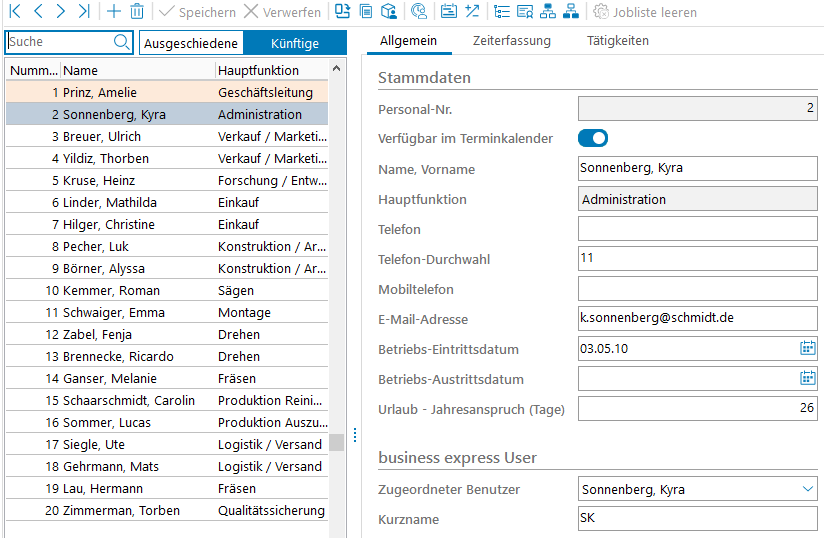Toggle the Ausgeschiedene filter

click(190, 43)
